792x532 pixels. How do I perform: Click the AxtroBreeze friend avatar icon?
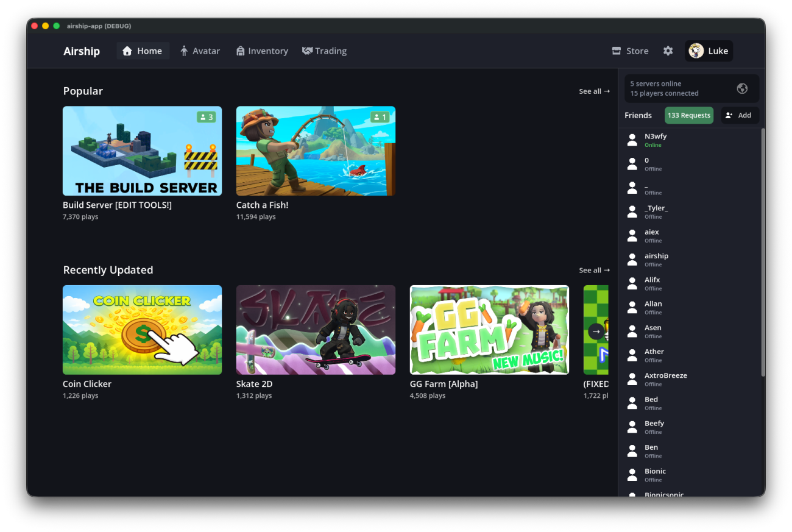pyautogui.click(x=632, y=379)
